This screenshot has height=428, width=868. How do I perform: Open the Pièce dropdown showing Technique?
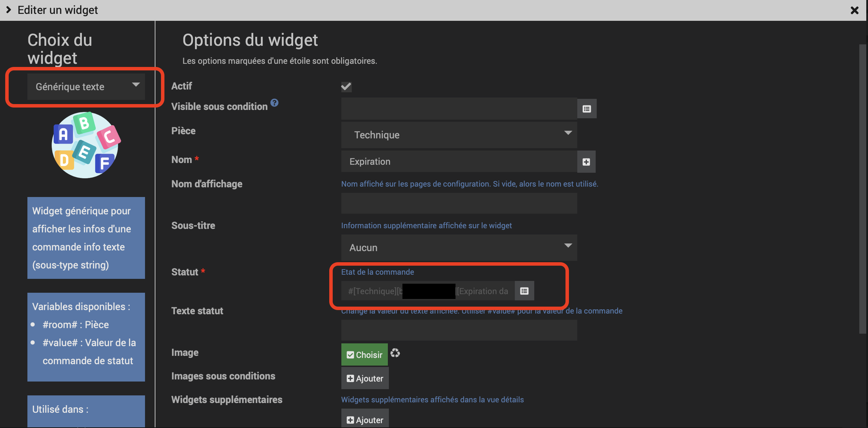[x=459, y=135]
